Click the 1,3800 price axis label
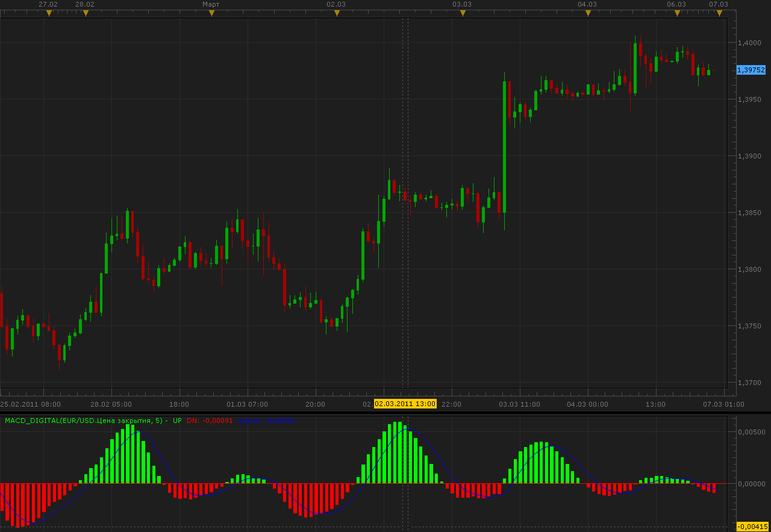Image resolution: width=771 pixels, height=532 pixels. pyautogui.click(x=751, y=269)
